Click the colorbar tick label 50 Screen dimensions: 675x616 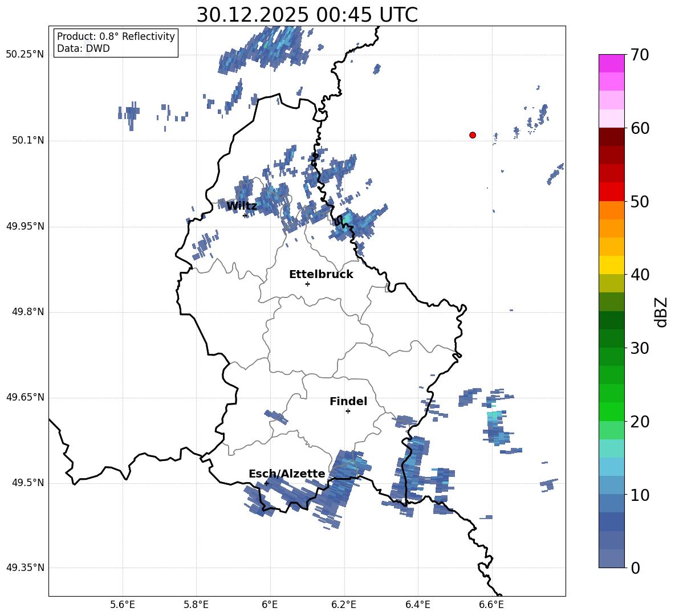click(x=640, y=201)
